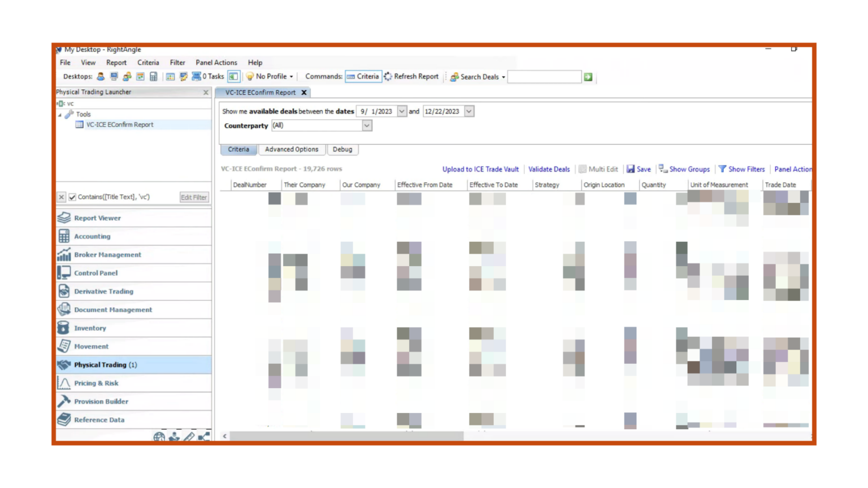The image size is (868, 488).
Task: Open the Panel Actions menu
Action: (793, 169)
